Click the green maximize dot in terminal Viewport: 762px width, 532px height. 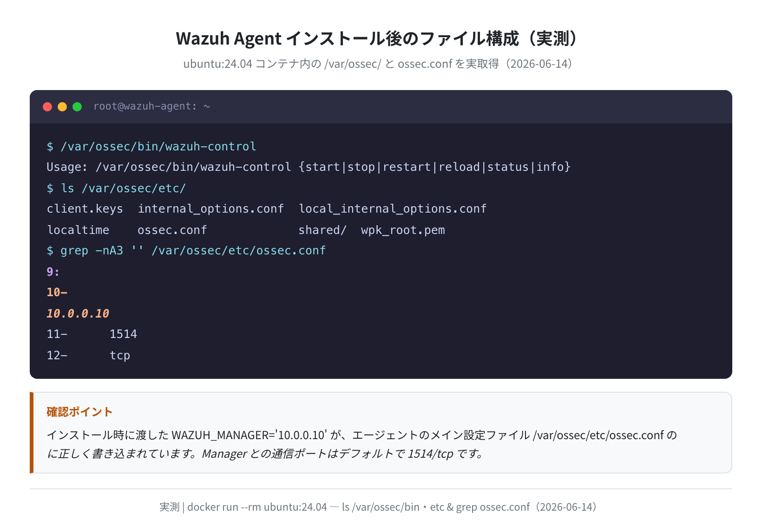point(77,107)
